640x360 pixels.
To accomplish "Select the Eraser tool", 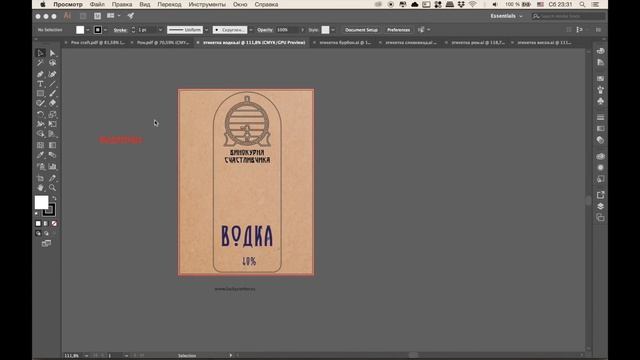I will tap(52, 104).
